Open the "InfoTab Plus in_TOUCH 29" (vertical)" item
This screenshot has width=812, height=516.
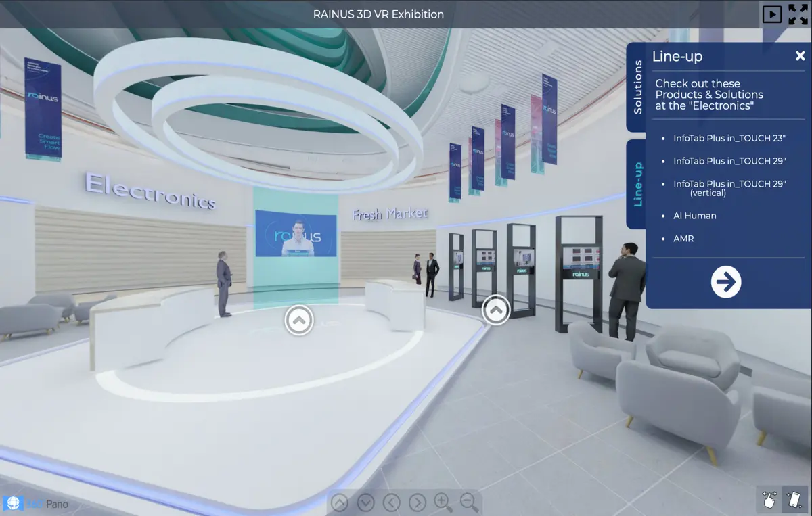click(x=729, y=188)
